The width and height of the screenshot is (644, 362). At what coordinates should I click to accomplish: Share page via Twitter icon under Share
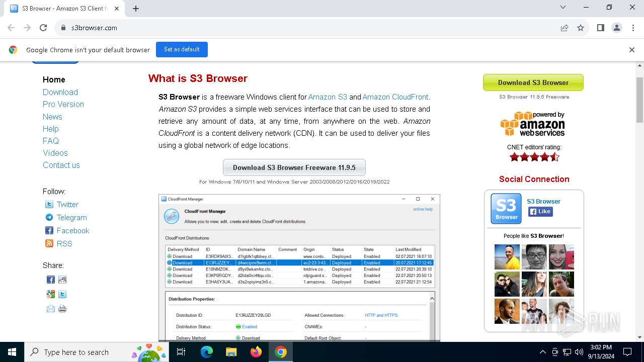coord(62,294)
